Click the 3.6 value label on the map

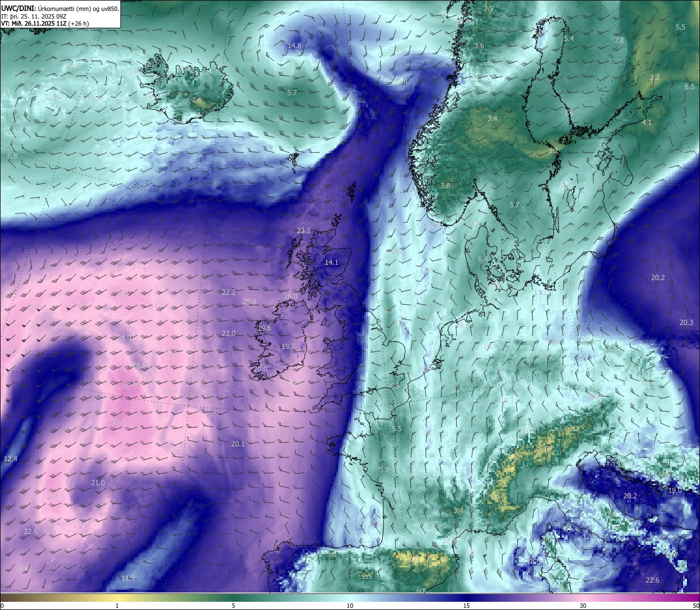(479, 45)
